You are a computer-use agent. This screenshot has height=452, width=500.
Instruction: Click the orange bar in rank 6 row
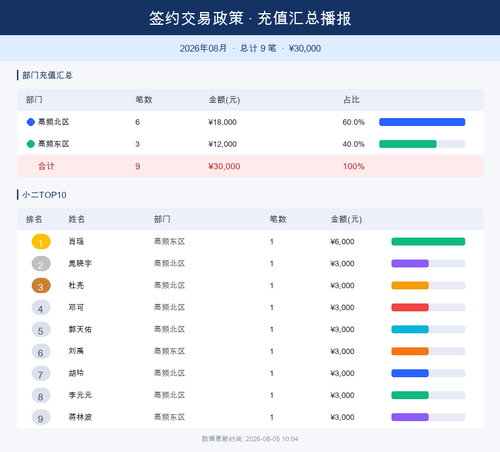click(x=410, y=351)
